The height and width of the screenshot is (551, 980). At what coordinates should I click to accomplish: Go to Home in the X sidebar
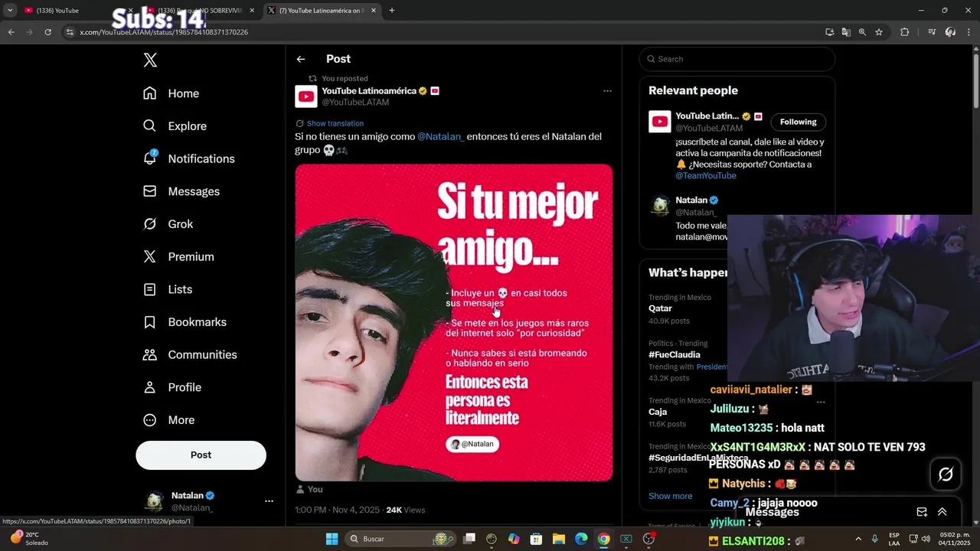(x=171, y=93)
